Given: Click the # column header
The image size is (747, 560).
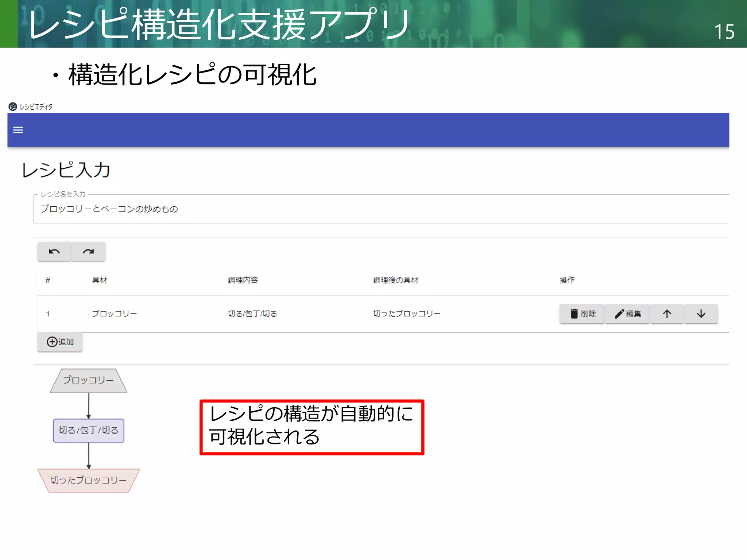Looking at the screenshot, I should (48, 280).
